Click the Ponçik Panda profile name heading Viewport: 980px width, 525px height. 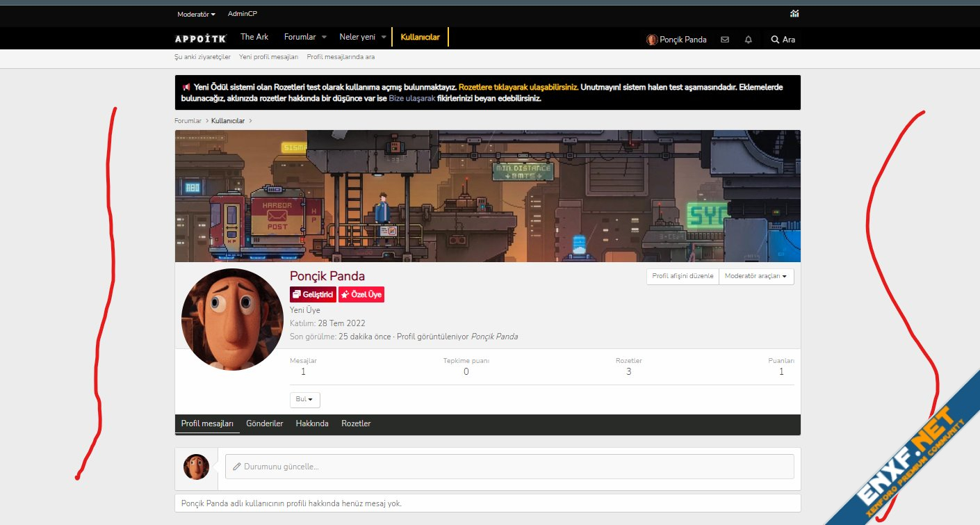click(x=327, y=276)
